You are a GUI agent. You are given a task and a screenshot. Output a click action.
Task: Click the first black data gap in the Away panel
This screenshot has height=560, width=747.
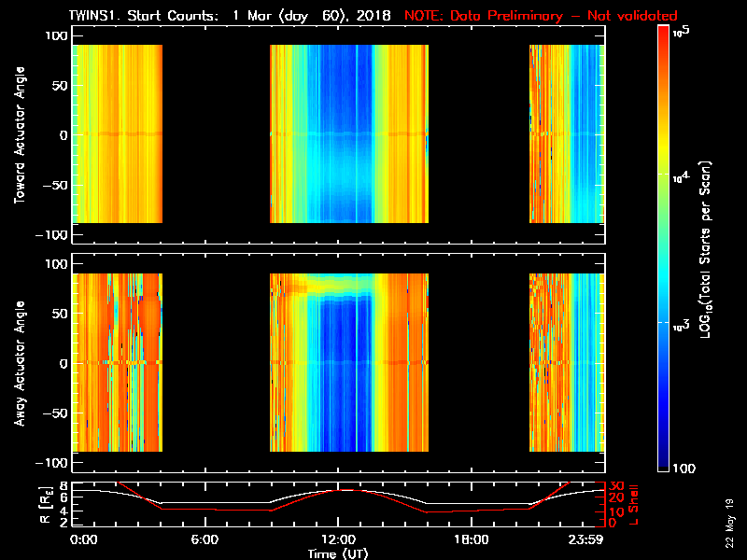click(216, 362)
